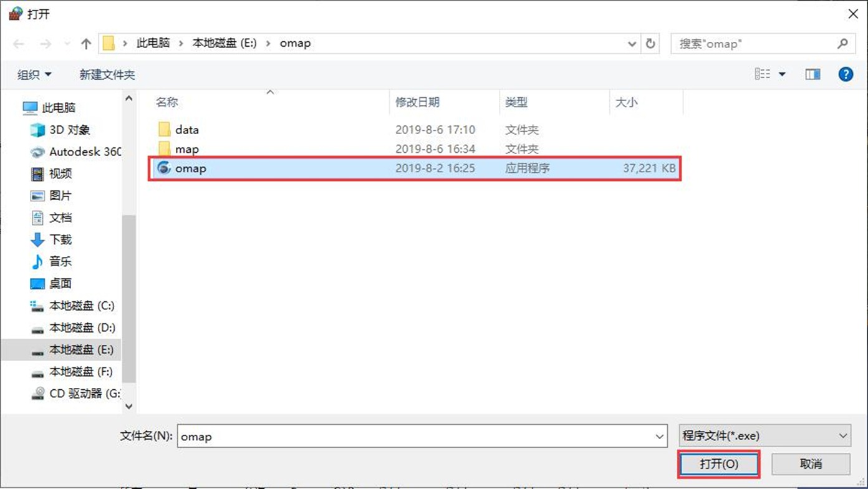The image size is (868, 489).
Task: Open the 程序文件(*.exe) file type dropdown
Action: 765,436
